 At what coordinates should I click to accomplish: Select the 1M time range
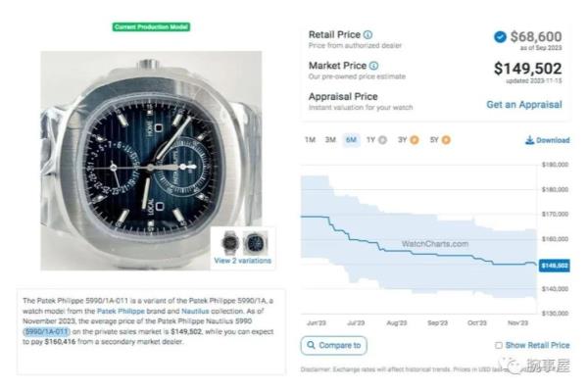click(x=310, y=140)
